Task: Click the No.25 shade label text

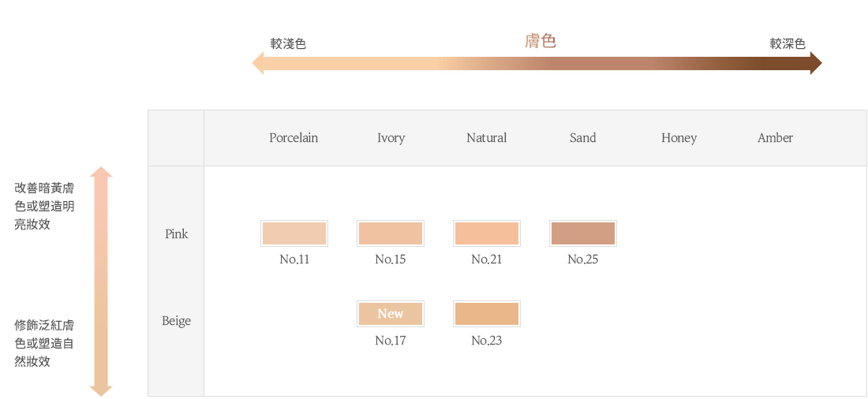Action: click(583, 259)
